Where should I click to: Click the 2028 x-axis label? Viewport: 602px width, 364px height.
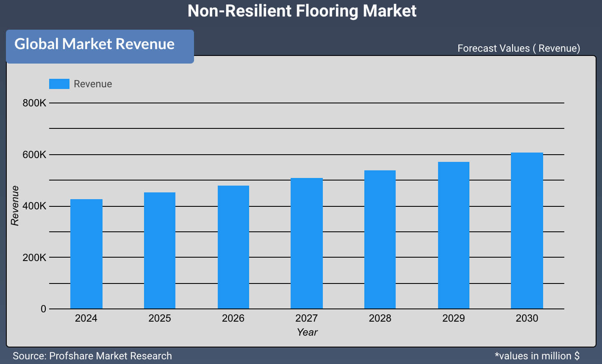click(x=380, y=318)
